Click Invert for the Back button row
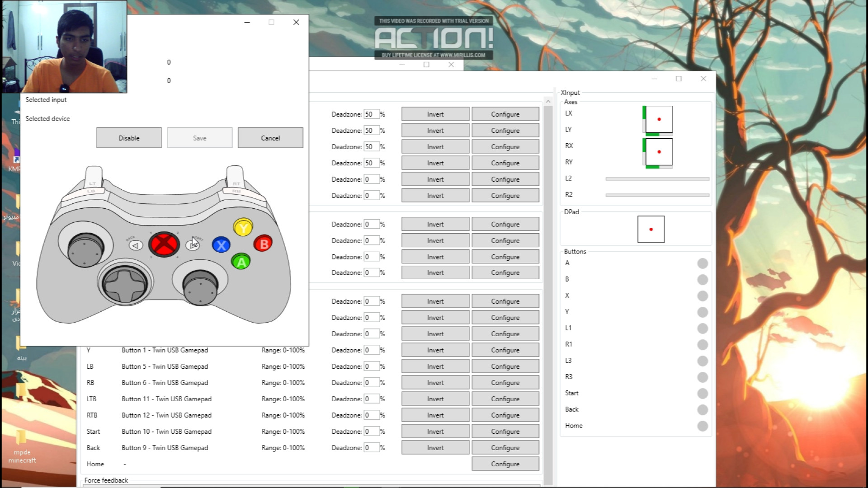 point(435,448)
